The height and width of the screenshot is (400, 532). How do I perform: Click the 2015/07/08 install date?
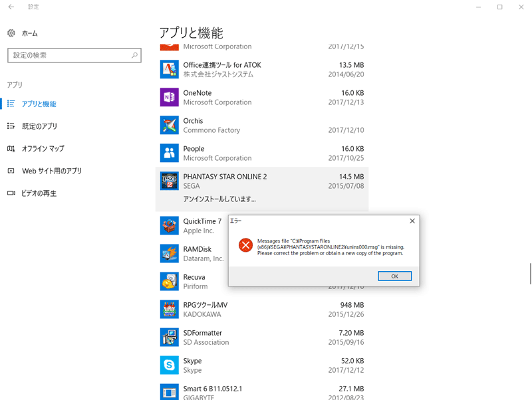point(346,186)
